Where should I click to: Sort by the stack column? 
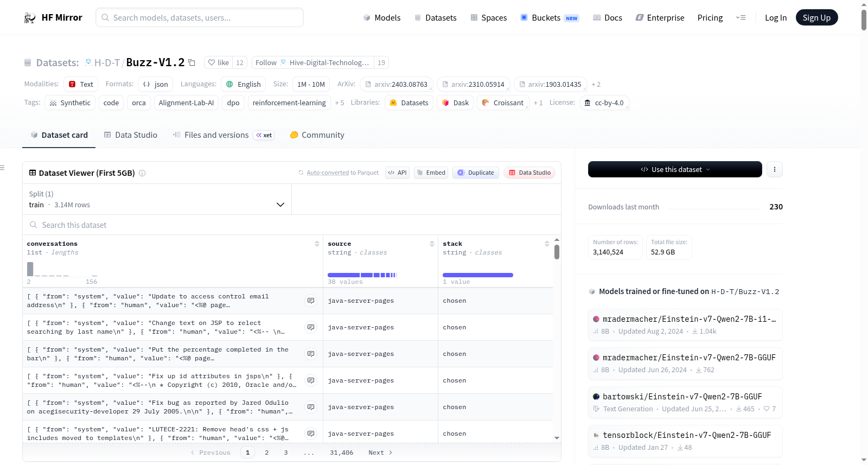[547, 244]
